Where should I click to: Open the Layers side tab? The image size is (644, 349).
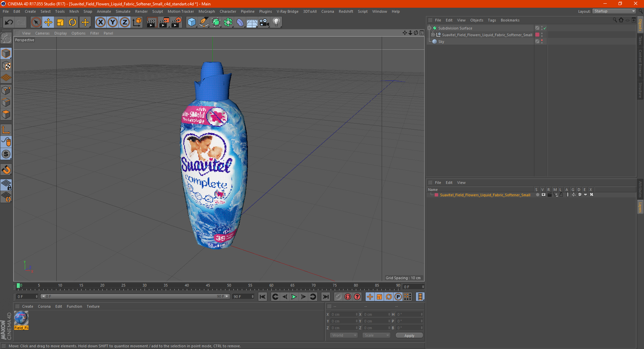640,207
